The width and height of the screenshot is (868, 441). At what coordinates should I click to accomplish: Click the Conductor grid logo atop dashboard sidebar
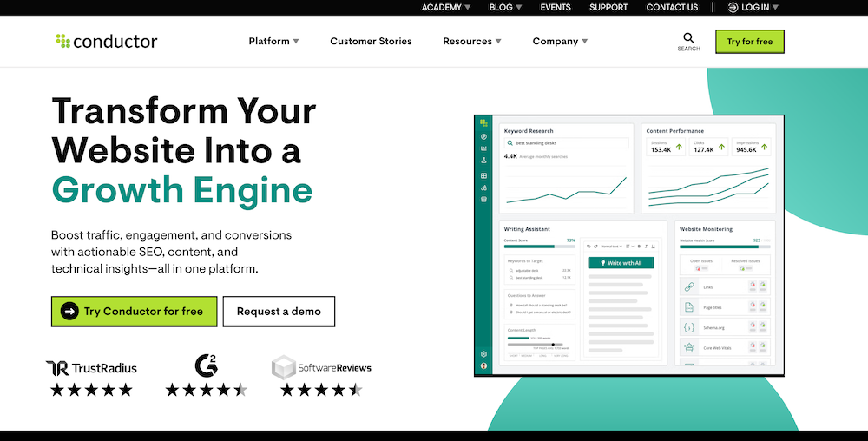pos(483,123)
